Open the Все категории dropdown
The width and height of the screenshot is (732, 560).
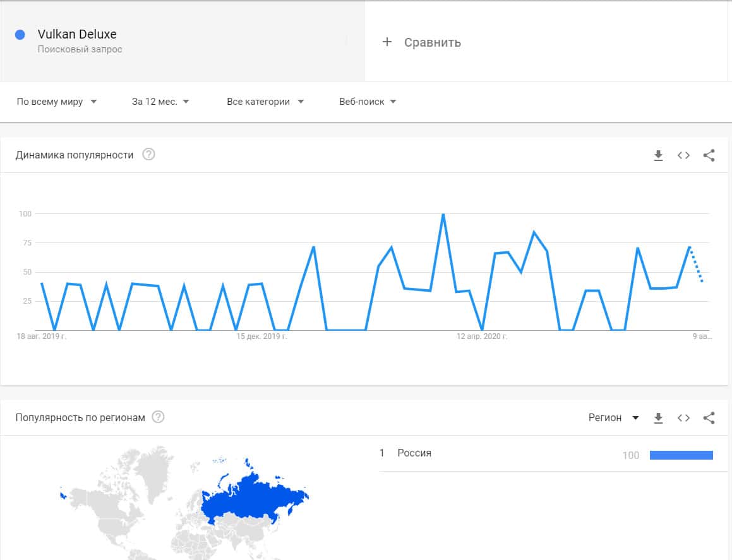point(265,102)
